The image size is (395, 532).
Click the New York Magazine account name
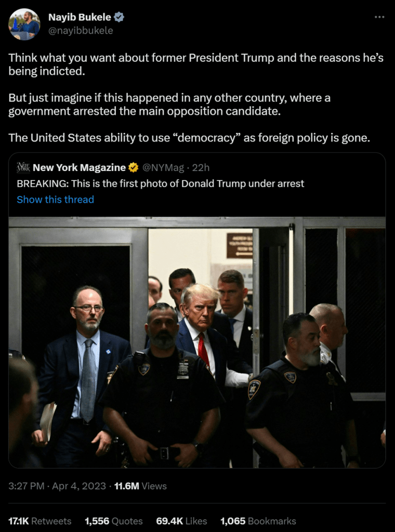coord(80,167)
